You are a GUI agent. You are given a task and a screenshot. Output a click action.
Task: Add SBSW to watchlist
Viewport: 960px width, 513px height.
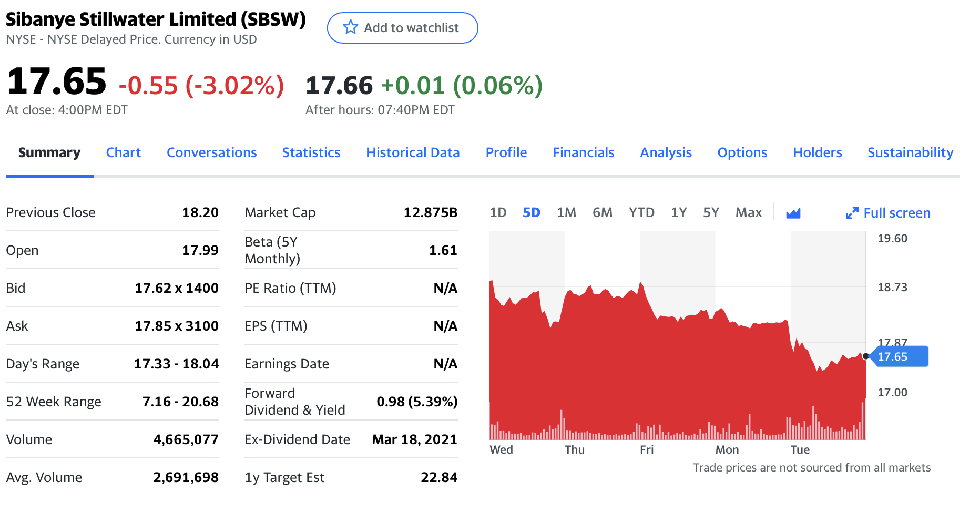coord(402,28)
